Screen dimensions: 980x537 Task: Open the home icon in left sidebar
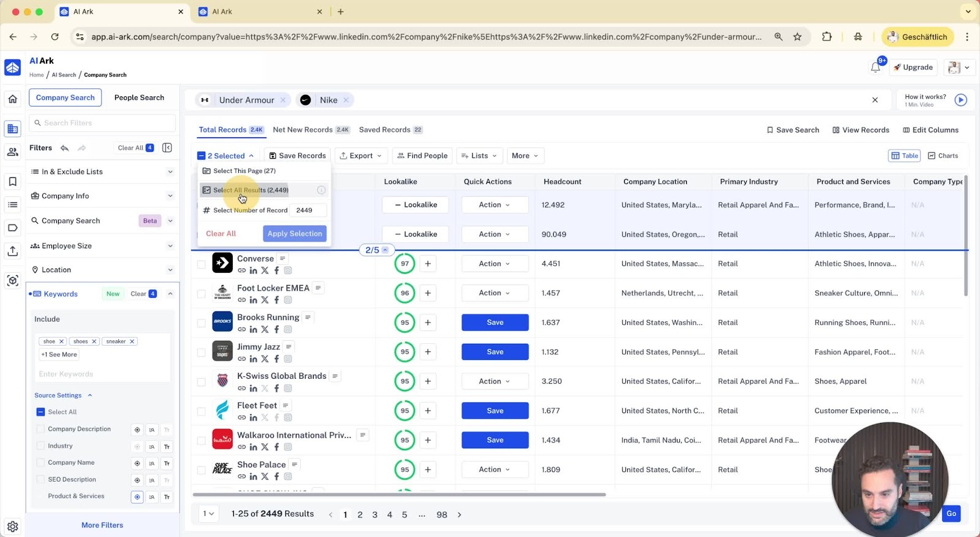[x=13, y=99]
